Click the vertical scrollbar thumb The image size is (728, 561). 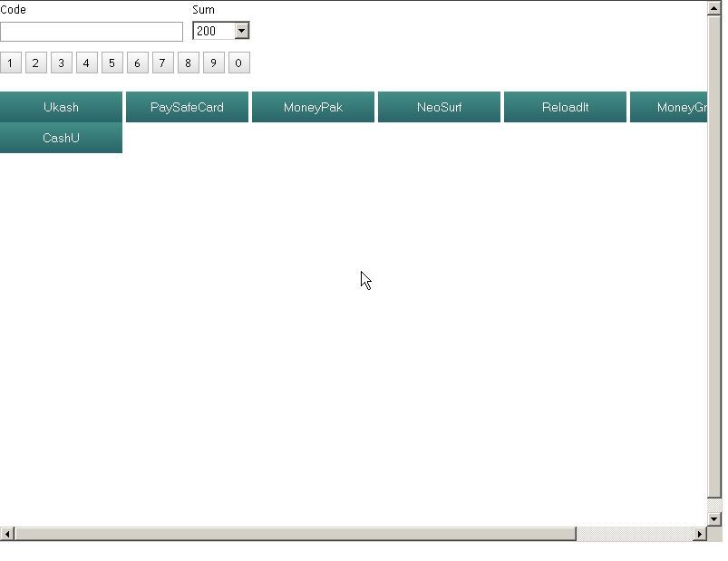tap(714, 256)
